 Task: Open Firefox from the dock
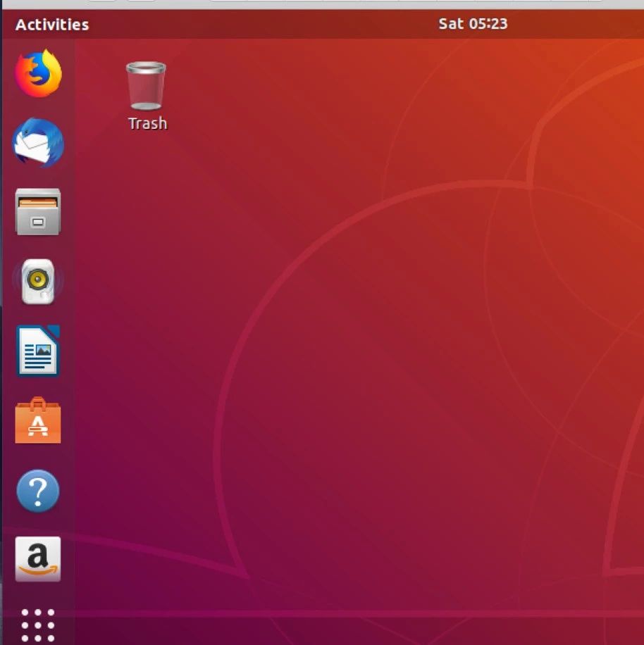38,73
